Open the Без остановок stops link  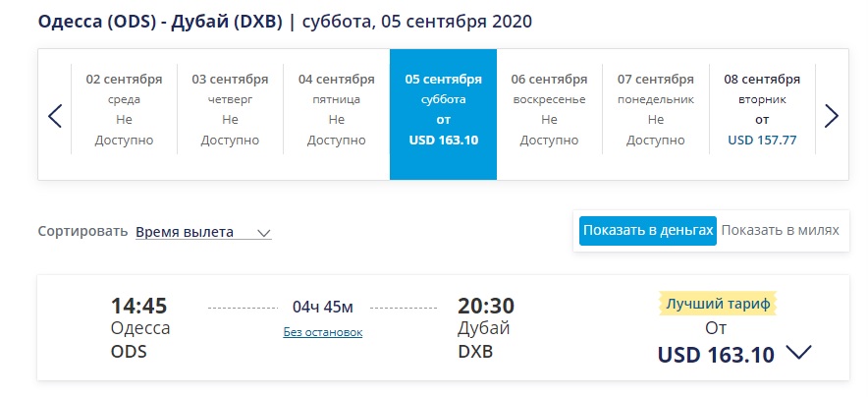pos(323,332)
